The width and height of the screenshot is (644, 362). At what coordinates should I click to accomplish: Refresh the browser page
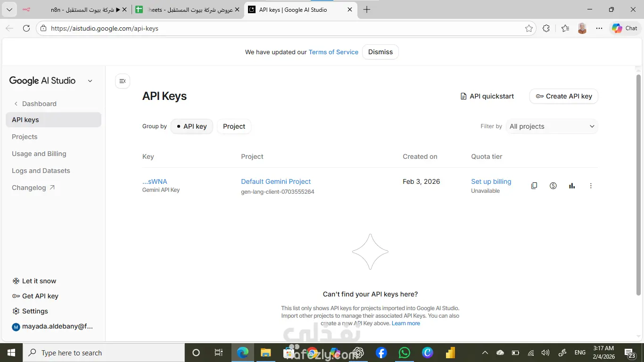click(x=26, y=28)
